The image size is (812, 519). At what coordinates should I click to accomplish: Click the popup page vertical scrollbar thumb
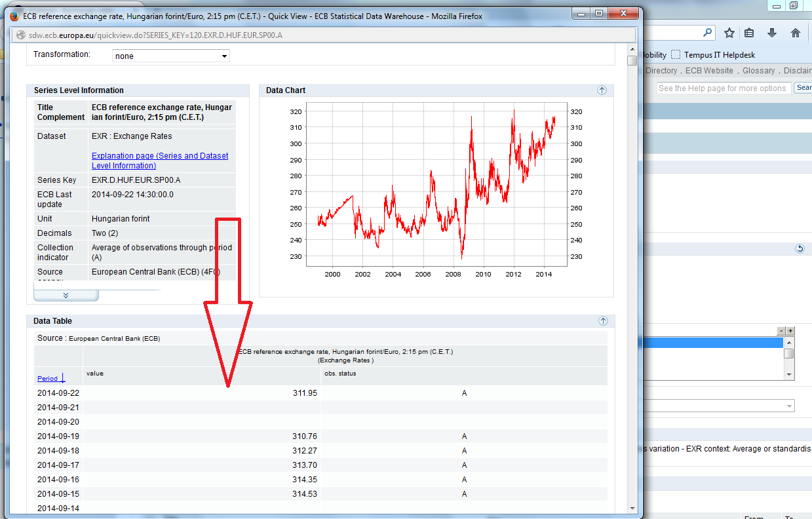[x=632, y=61]
